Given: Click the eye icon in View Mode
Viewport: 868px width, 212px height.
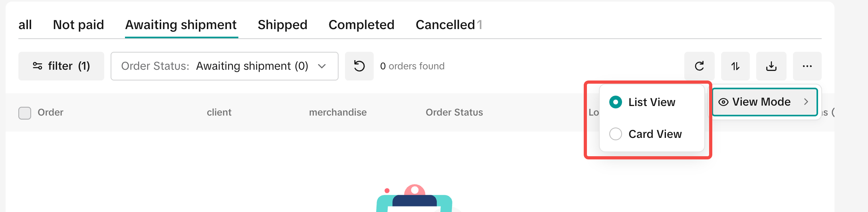Looking at the screenshot, I should click(x=723, y=102).
